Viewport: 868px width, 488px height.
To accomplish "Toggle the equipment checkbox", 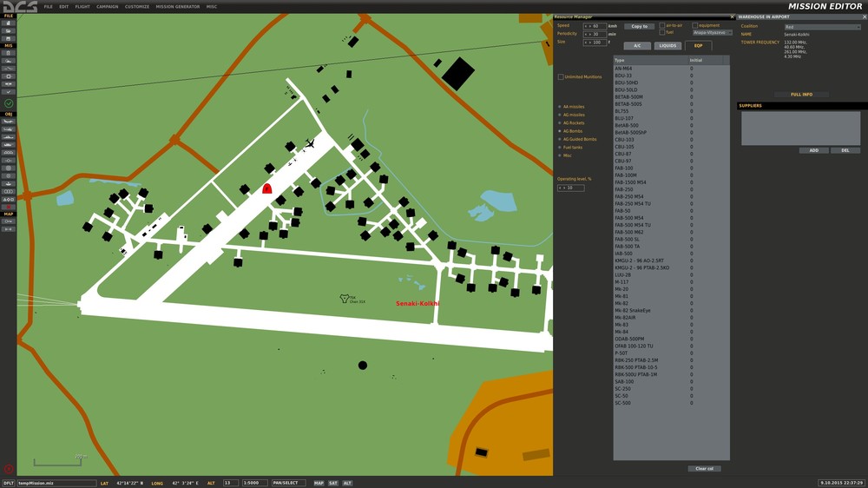I will pos(695,25).
